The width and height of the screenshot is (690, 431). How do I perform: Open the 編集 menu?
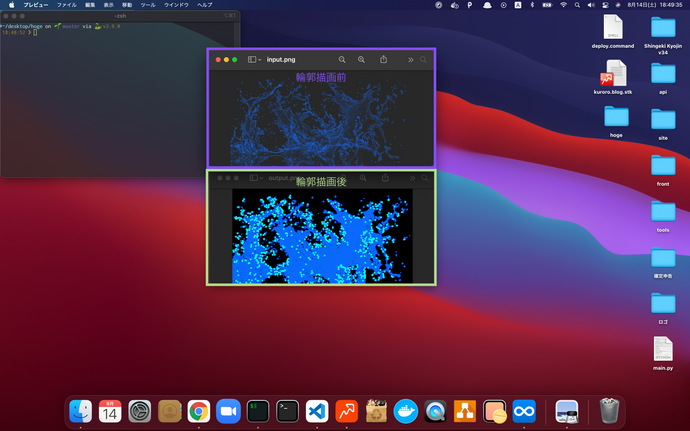pyautogui.click(x=90, y=5)
